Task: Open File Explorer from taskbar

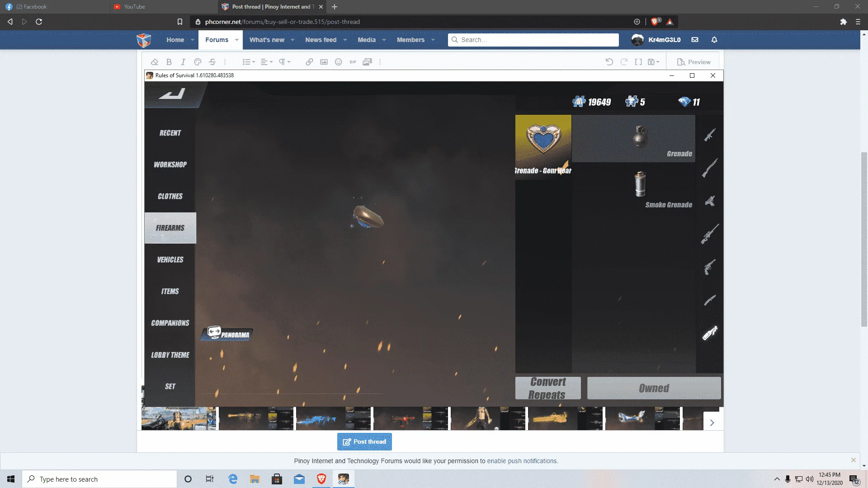Action: tap(255, 479)
